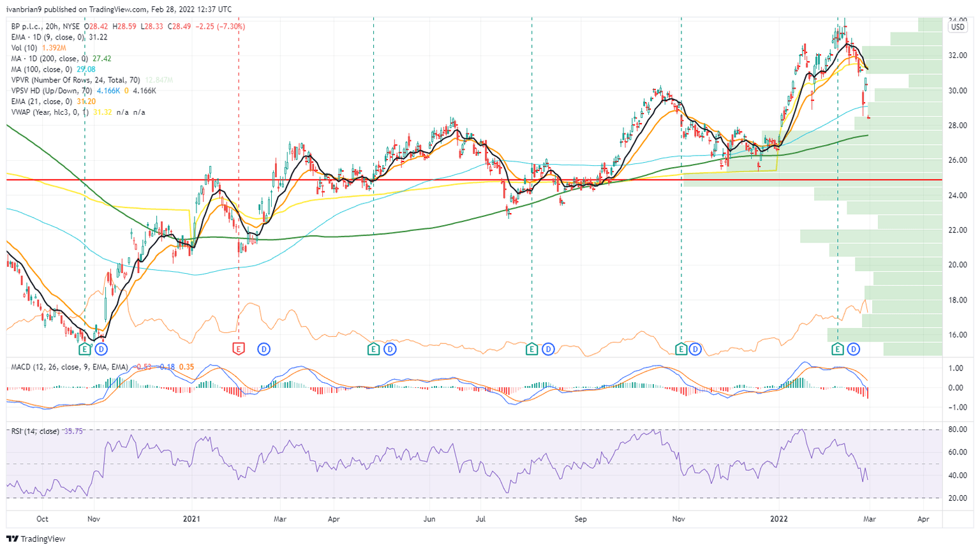This screenshot has width=980, height=550.
Task: Click the Jul label on the time axis
Action: pyautogui.click(x=480, y=519)
